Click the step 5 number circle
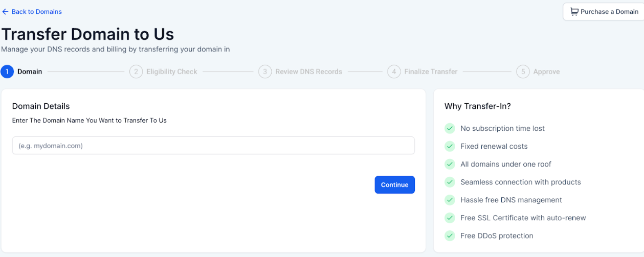644x257 pixels. (x=522, y=72)
